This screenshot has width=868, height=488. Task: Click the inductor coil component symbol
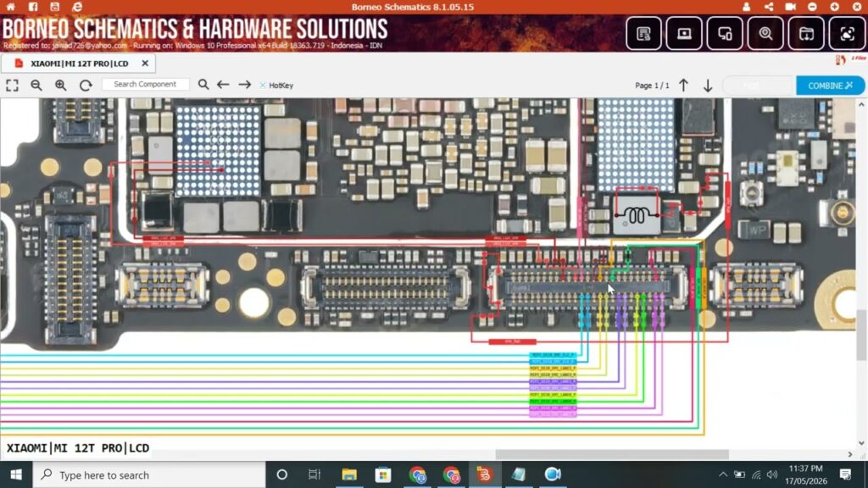tap(637, 214)
